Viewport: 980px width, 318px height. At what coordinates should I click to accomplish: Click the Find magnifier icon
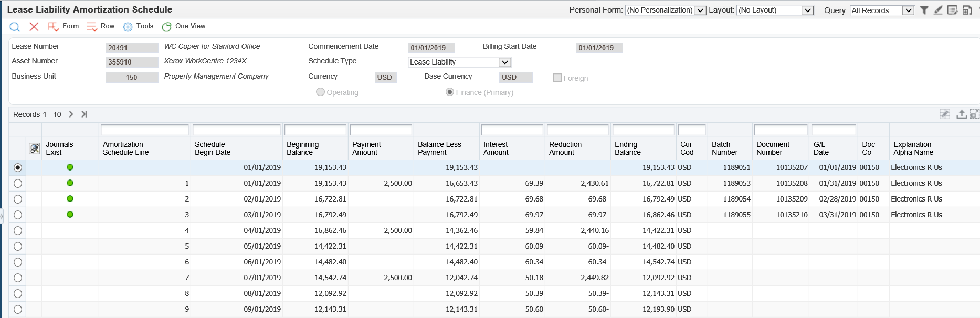pyautogui.click(x=15, y=27)
